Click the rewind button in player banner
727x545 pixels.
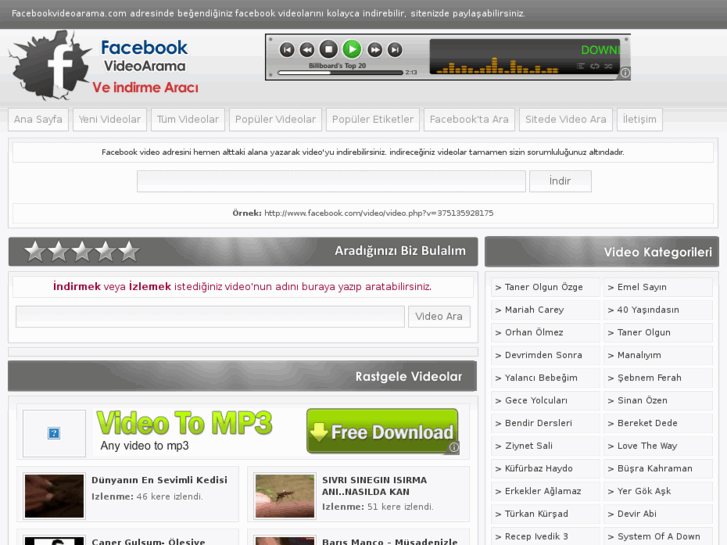coord(307,50)
